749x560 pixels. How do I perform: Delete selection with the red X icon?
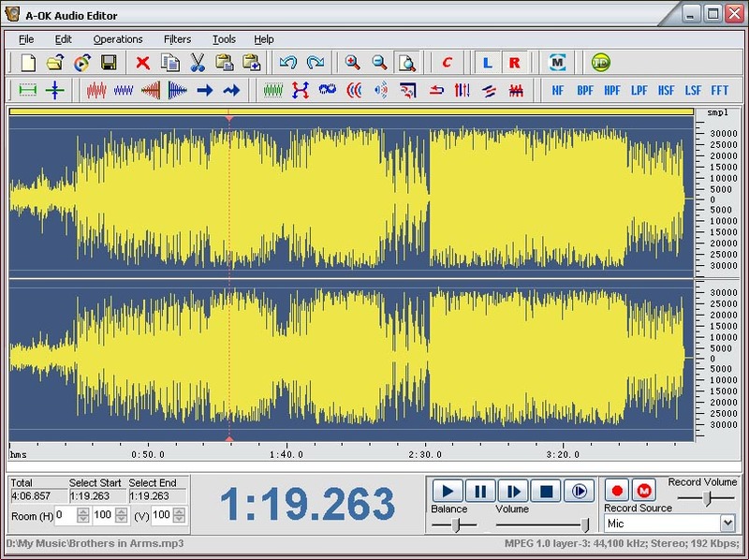(142, 63)
